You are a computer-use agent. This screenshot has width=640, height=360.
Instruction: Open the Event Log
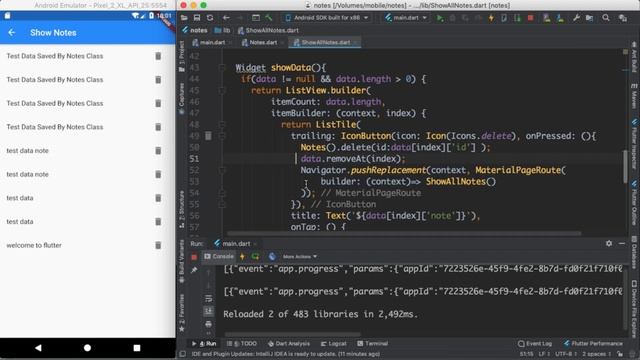(x=535, y=344)
